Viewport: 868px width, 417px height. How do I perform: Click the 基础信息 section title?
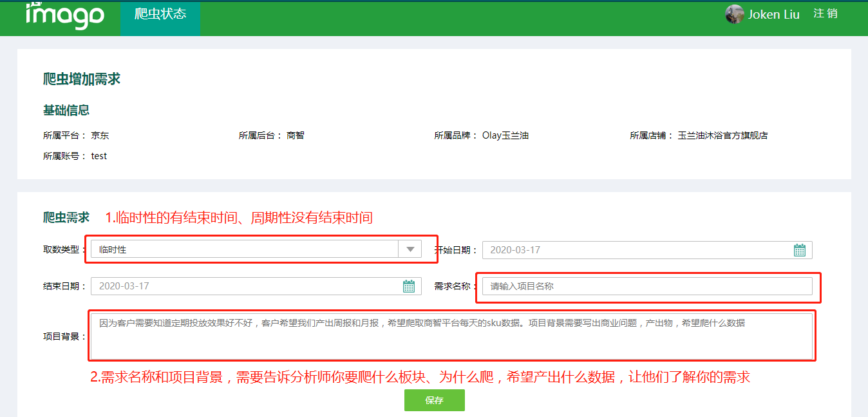(x=66, y=110)
